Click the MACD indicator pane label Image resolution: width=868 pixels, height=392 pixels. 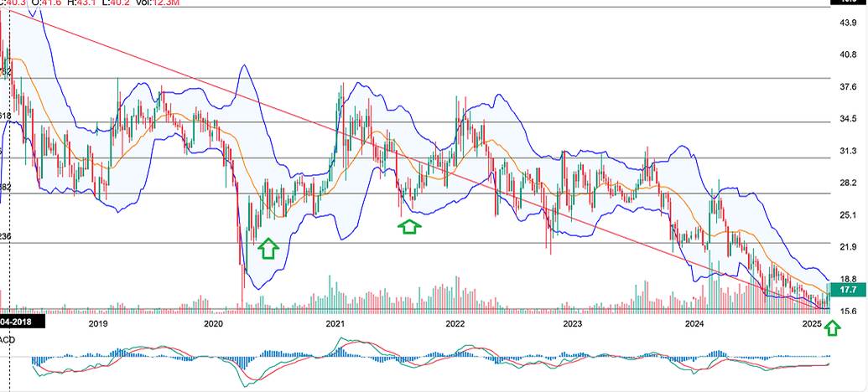click(8, 339)
